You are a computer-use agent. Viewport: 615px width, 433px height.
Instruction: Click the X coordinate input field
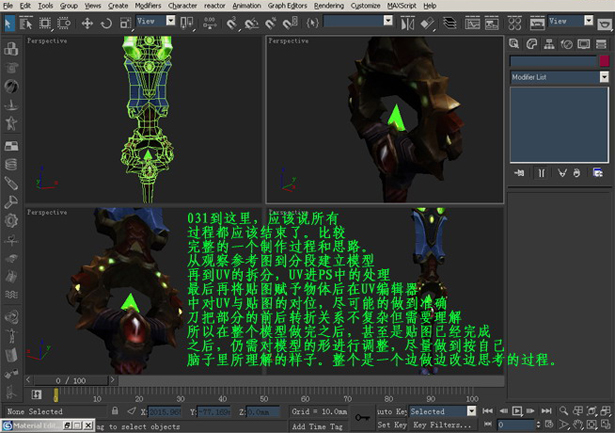click(166, 411)
